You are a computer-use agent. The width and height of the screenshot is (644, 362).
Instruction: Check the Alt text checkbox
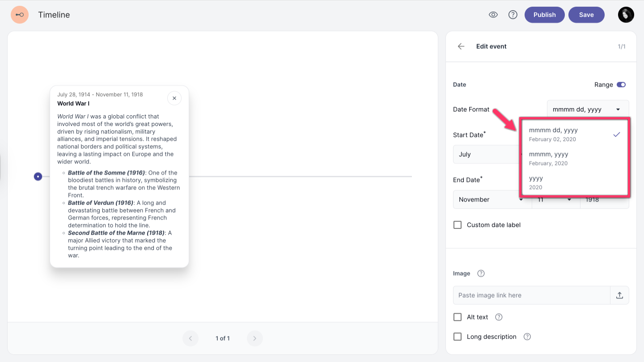tap(458, 317)
